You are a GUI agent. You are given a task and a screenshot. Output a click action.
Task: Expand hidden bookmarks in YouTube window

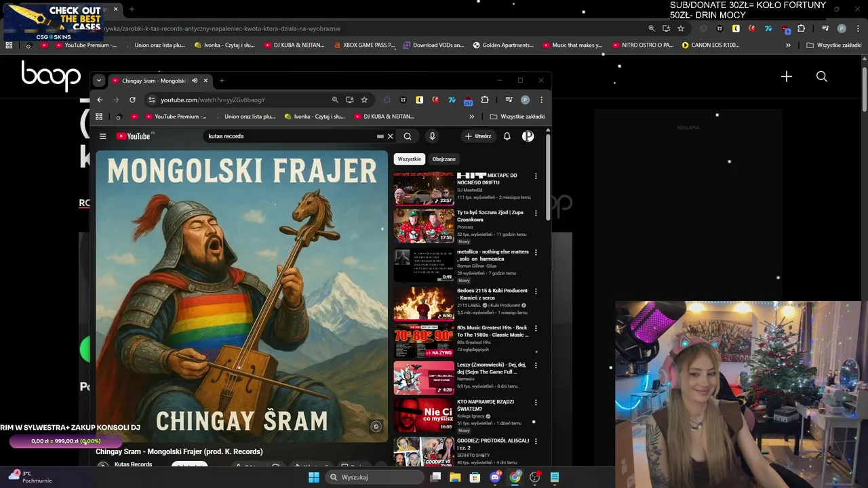click(x=472, y=117)
